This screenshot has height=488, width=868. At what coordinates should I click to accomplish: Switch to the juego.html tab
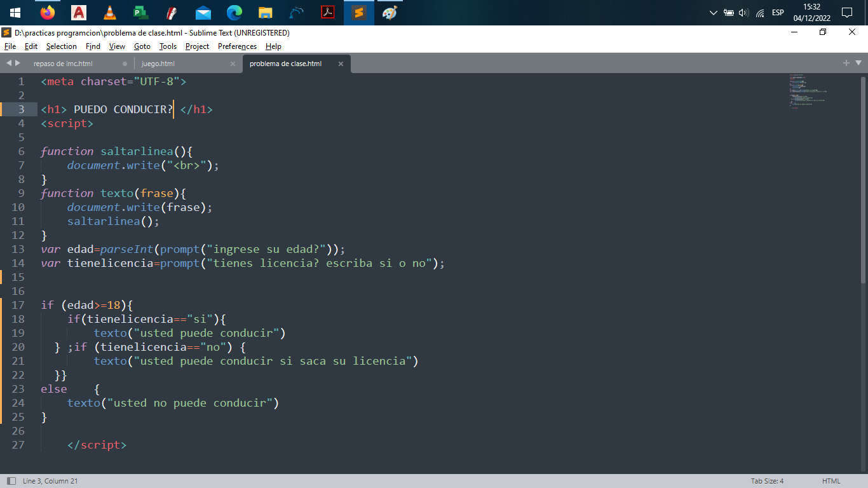click(x=158, y=64)
